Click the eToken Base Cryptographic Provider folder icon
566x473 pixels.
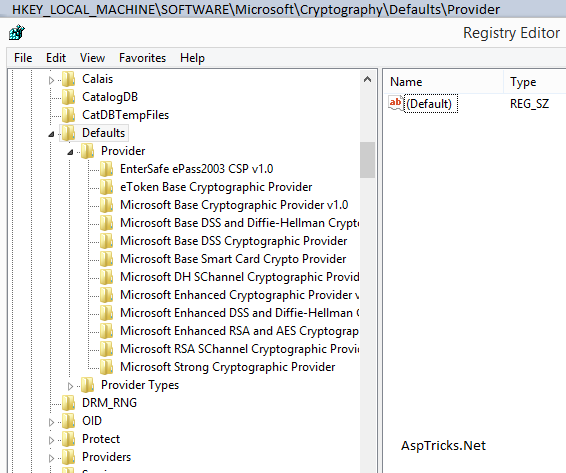coord(106,187)
